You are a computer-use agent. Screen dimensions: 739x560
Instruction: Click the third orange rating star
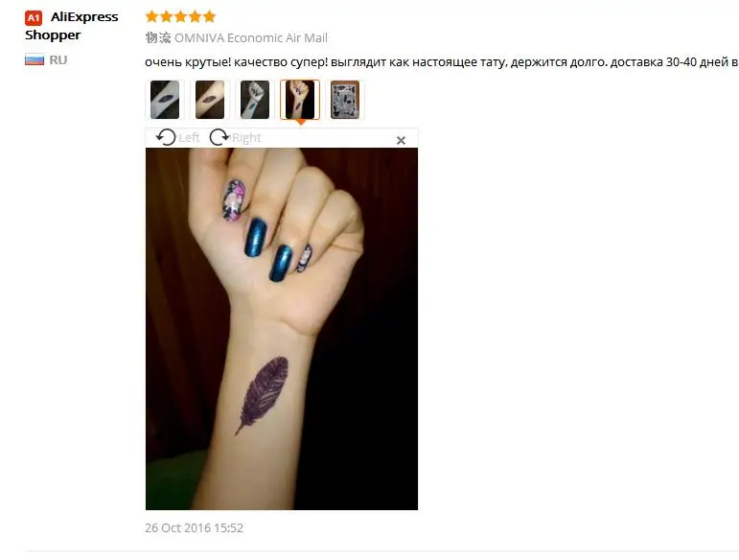tap(180, 17)
